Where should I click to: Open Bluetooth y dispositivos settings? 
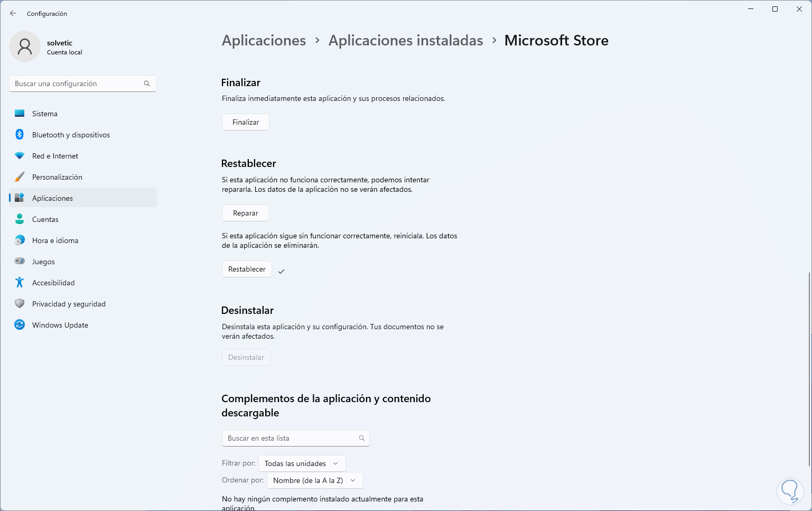pyautogui.click(x=20, y=134)
